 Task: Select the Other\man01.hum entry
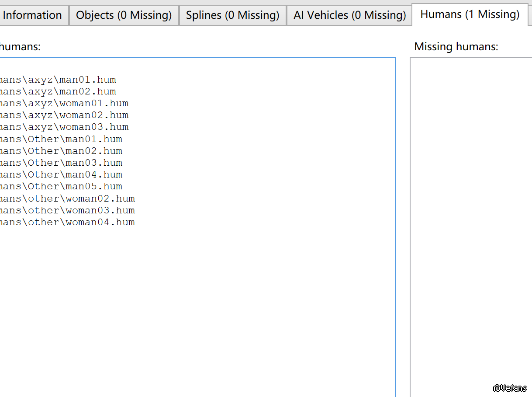[x=61, y=139]
